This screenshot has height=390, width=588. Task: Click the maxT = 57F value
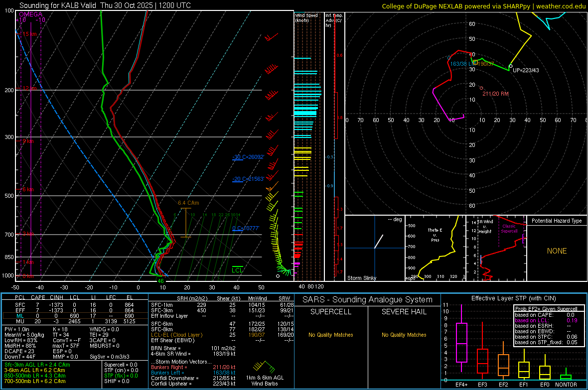[x=66, y=346]
